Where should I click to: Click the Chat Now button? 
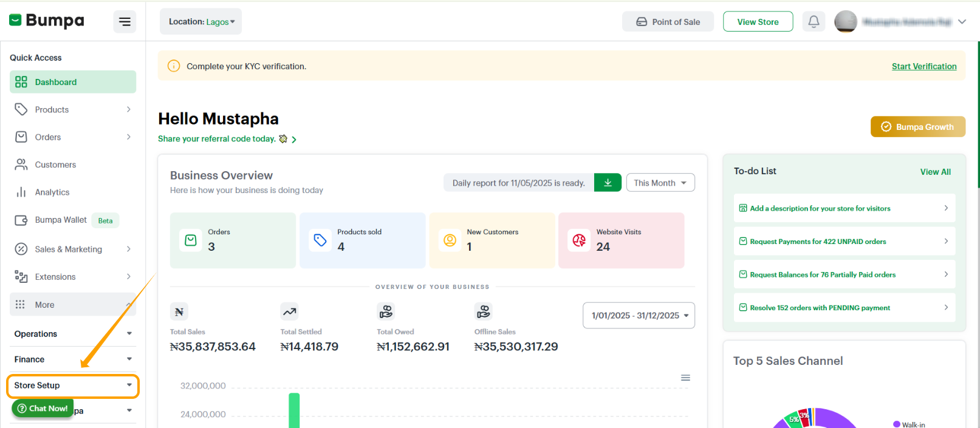pyautogui.click(x=43, y=408)
